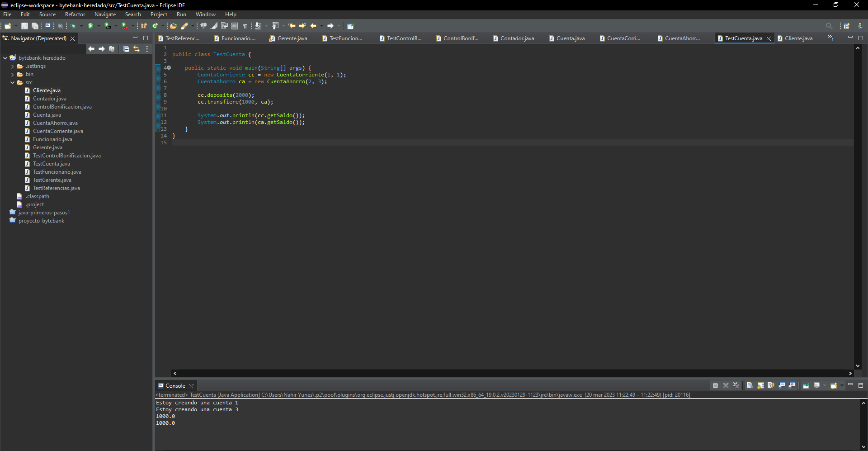868x451 pixels.
Task: Click the New file wizard icon
Action: [x=8, y=26]
